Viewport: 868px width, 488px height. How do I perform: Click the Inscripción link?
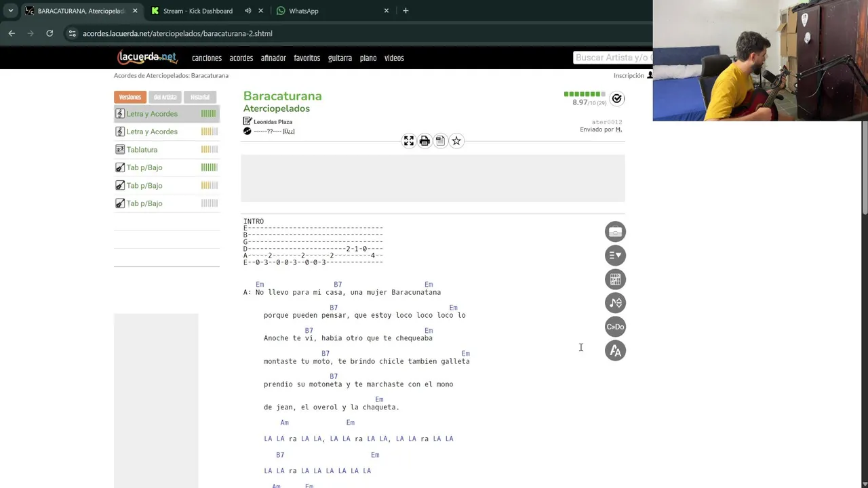(629, 76)
